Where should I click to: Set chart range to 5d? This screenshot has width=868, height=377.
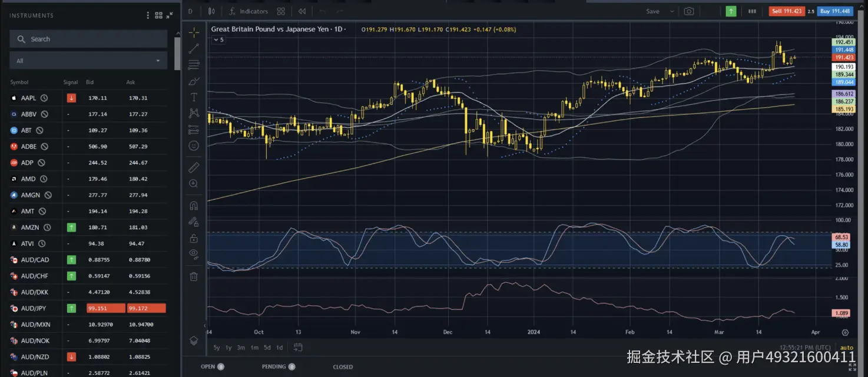pyautogui.click(x=267, y=348)
